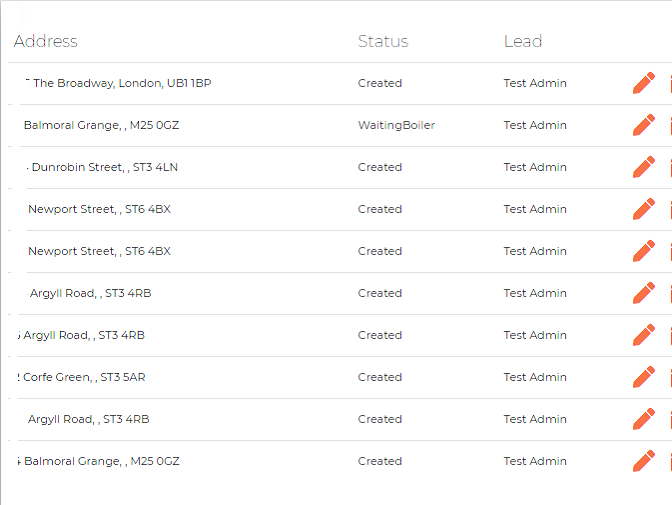Sort by the Lead column header
Viewport: 672px width, 505px height.
click(x=523, y=41)
